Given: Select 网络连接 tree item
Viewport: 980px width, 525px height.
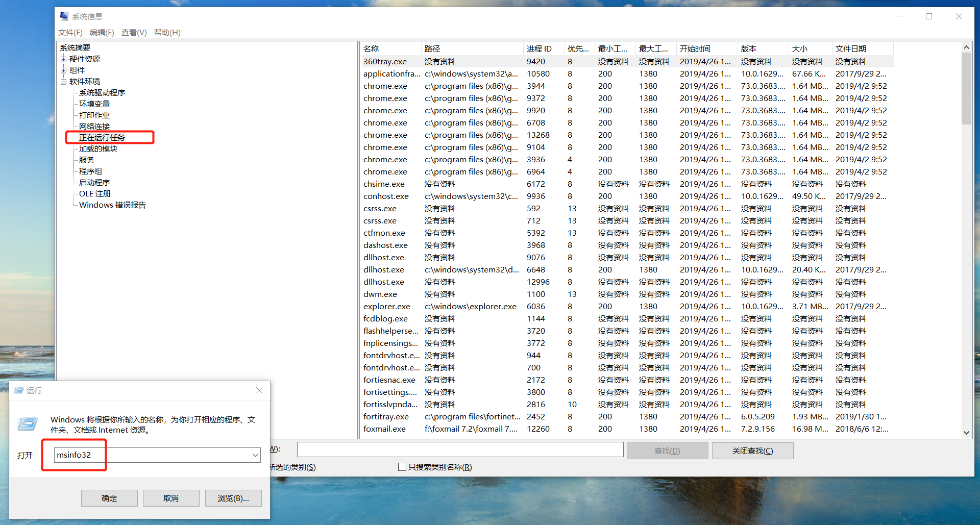Looking at the screenshot, I should pos(94,127).
